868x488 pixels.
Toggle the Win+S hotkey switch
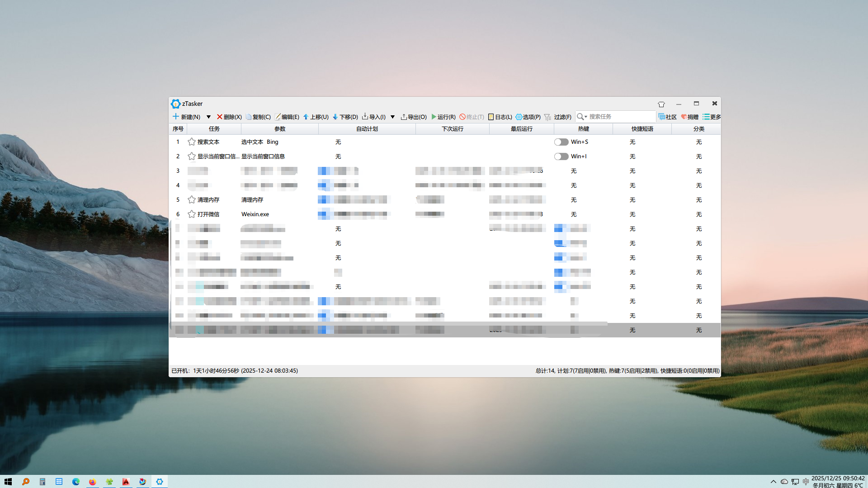pyautogui.click(x=561, y=142)
